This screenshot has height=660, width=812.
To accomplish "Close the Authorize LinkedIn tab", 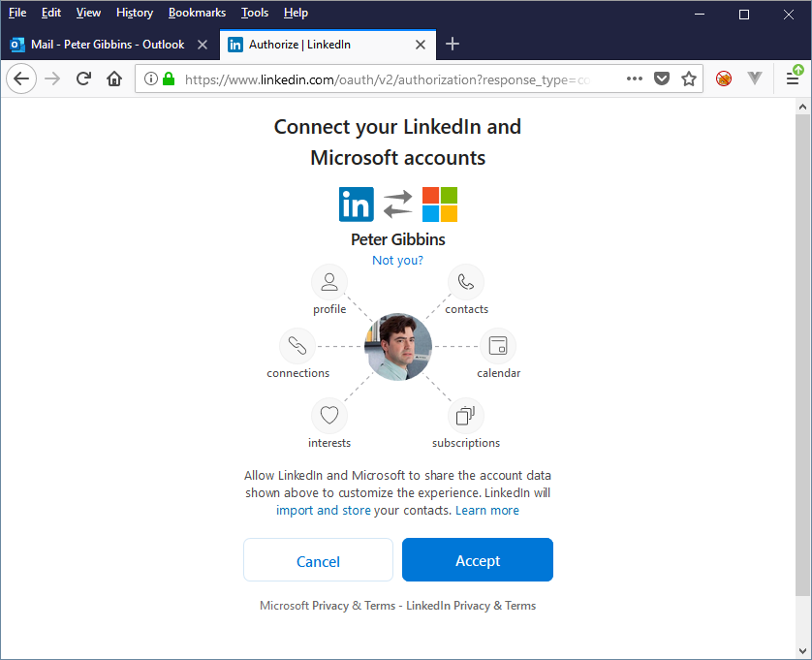I will [x=421, y=45].
